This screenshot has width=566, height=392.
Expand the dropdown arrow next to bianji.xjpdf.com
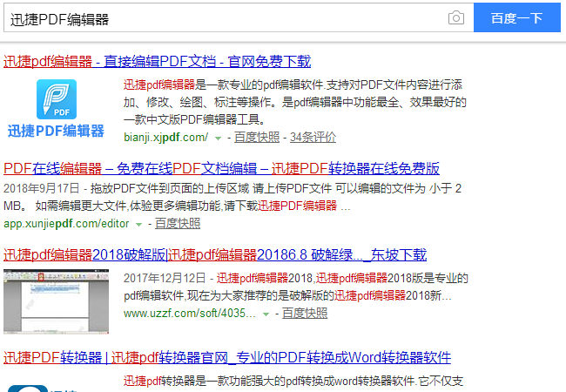pyautogui.click(x=218, y=138)
